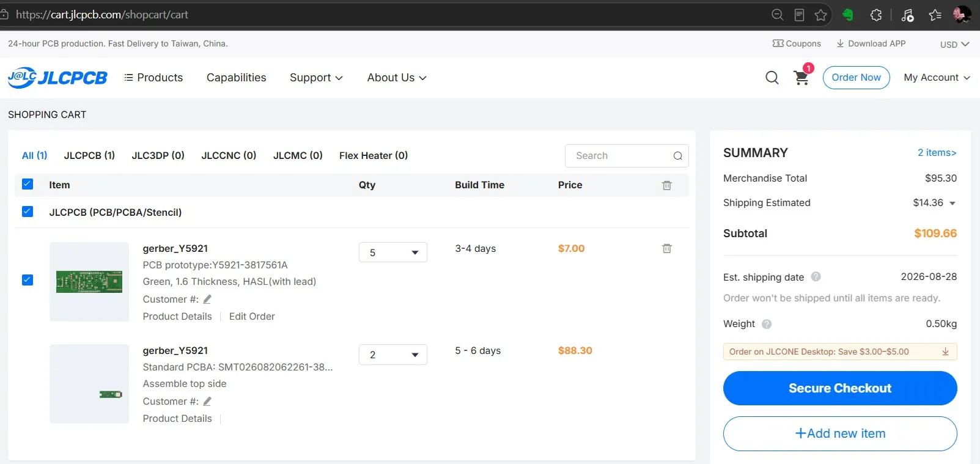Expand the Support menu
This screenshot has width=980, height=464.
316,78
